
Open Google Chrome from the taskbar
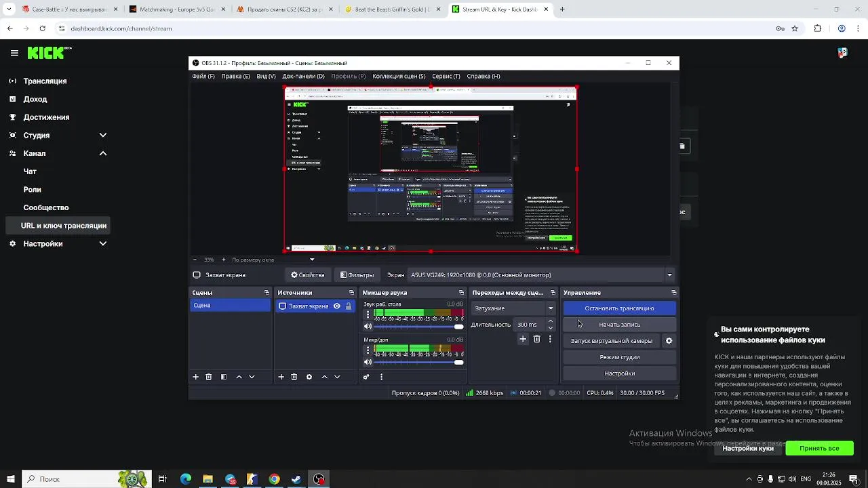click(x=274, y=479)
